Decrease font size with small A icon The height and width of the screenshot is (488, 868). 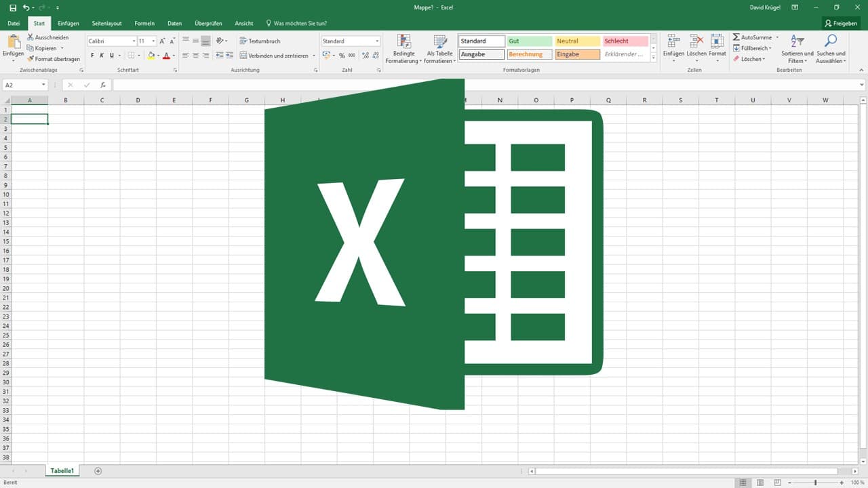pyautogui.click(x=172, y=41)
